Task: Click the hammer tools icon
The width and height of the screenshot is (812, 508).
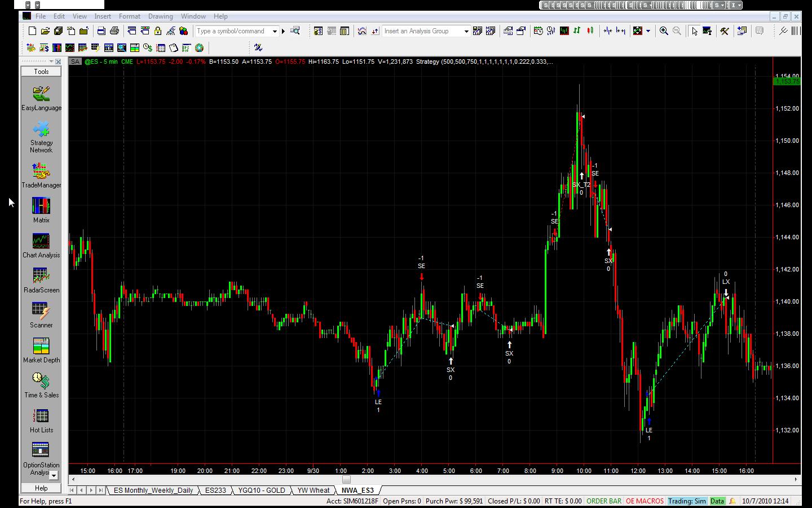Action: [725, 31]
